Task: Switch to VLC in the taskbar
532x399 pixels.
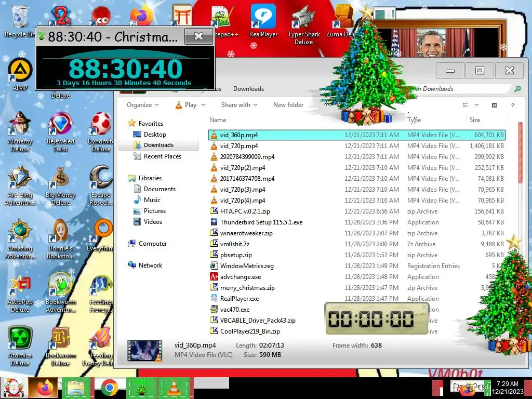Action: tap(174, 388)
